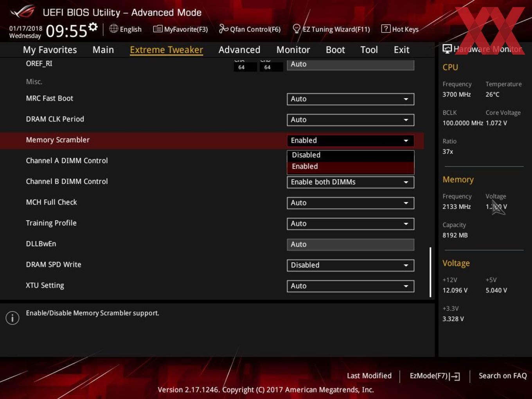Open the Channel B DIMM Control dropdown
532x399 pixels.
point(350,182)
